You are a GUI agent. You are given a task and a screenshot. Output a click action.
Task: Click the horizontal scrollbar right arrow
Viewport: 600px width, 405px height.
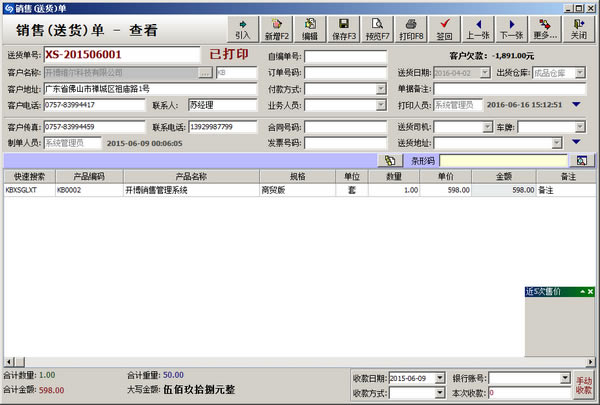point(593,362)
